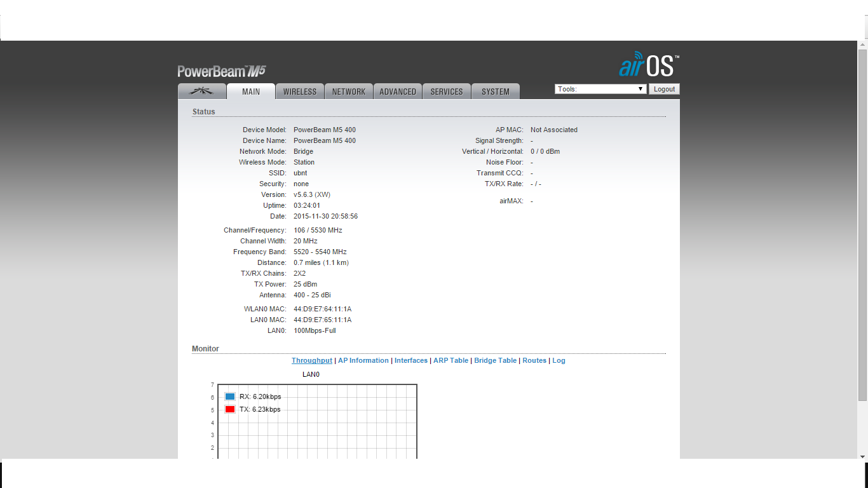Screen dimensions: 868x488
Task: Click the Date value 2015-11-30 20:58:56
Action: 325,216
